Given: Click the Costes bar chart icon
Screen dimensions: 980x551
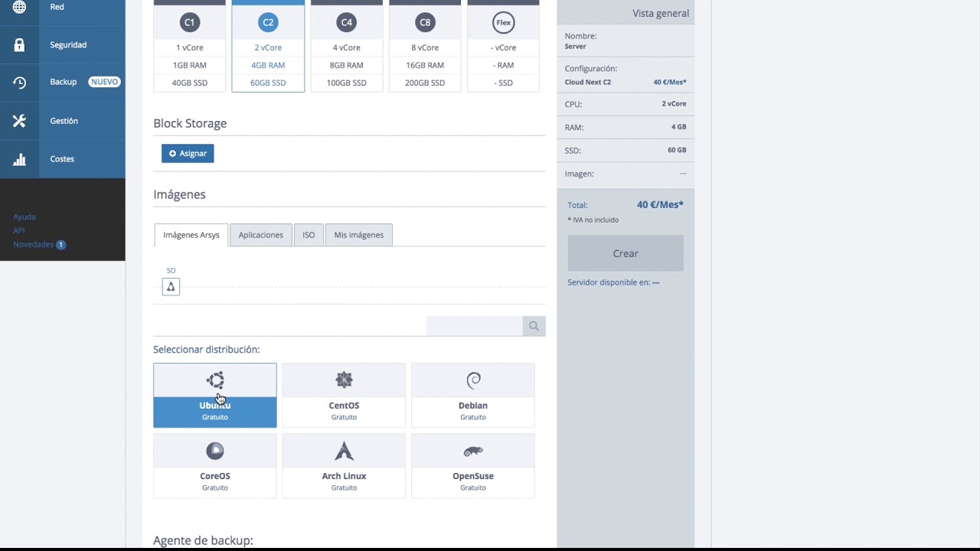Looking at the screenshot, I should pos(19,159).
